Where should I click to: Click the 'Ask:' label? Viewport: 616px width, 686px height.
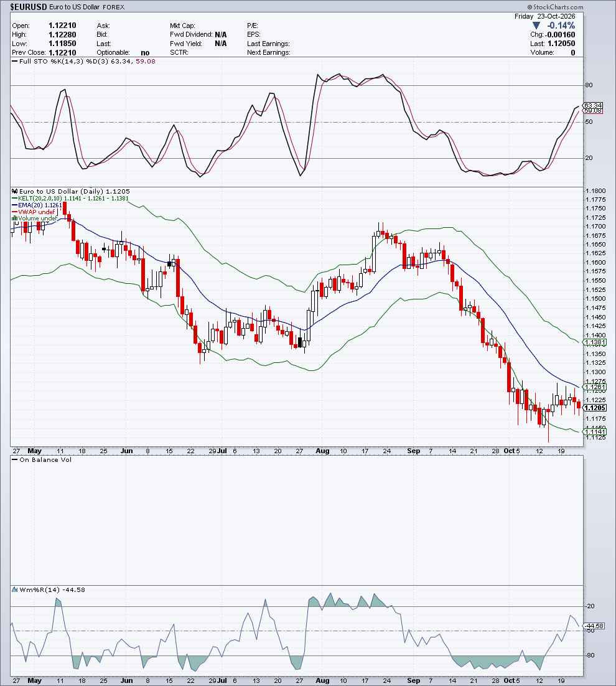(103, 26)
